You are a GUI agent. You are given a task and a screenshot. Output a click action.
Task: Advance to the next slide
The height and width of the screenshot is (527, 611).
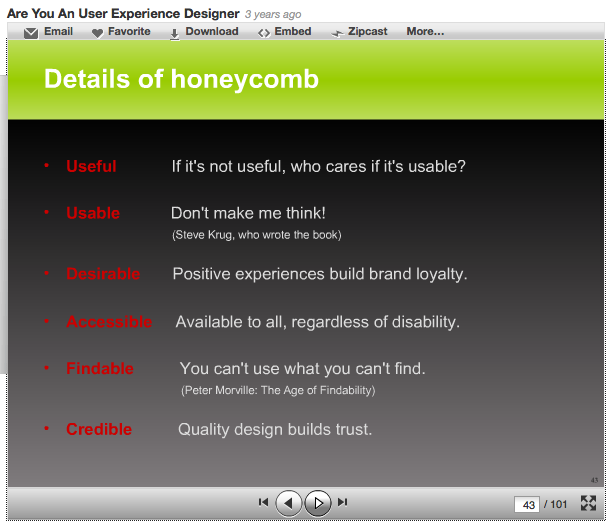(317, 502)
